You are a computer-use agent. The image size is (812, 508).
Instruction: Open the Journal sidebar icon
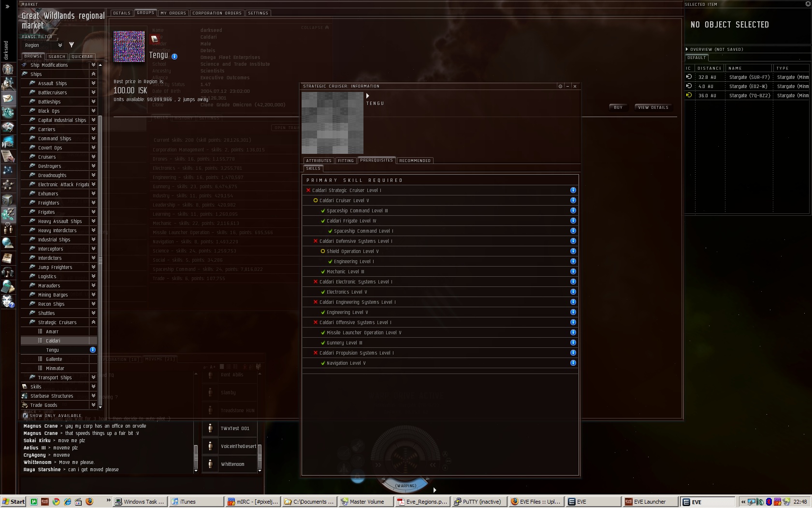point(8,257)
